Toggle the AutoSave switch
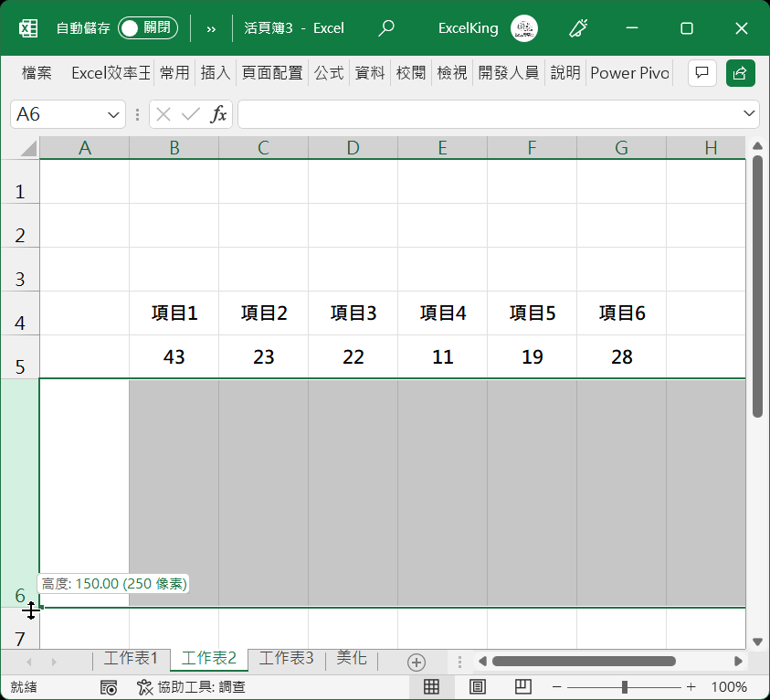This screenshot has width=770, height=700. pos(147,28)
